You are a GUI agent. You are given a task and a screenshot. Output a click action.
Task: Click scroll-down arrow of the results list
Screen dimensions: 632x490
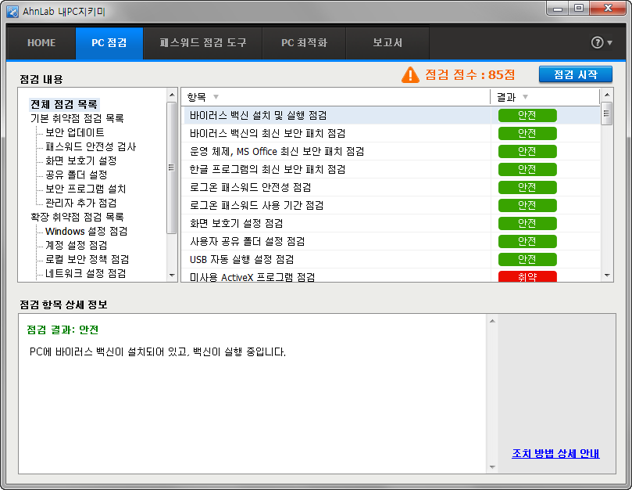[x=606, y=274]
